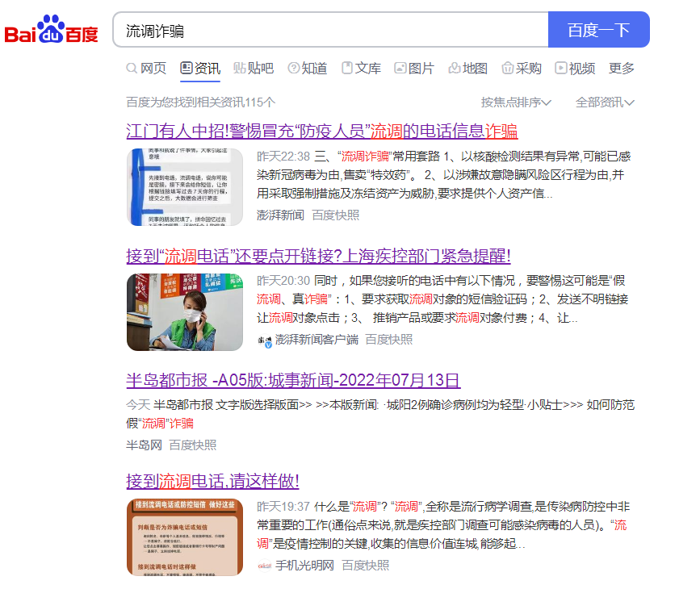Switch to the 贴吧 tab

click(x=254, y=69)
